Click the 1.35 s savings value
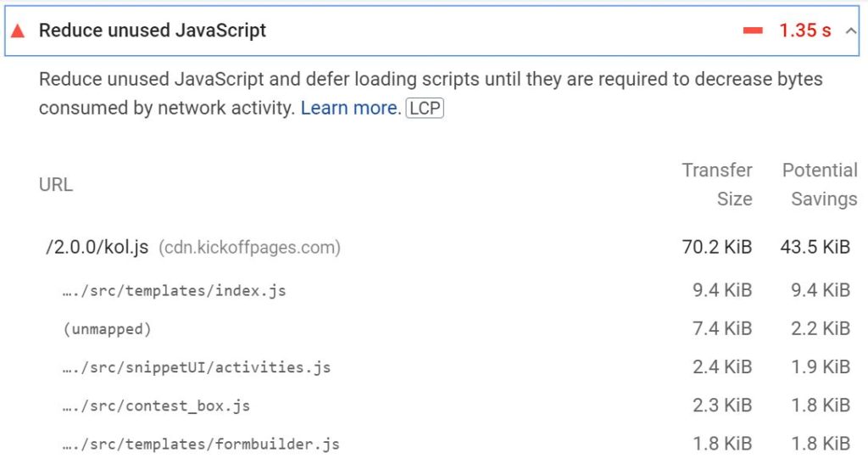This screenshot has height=470, width=868. point(805,31)
